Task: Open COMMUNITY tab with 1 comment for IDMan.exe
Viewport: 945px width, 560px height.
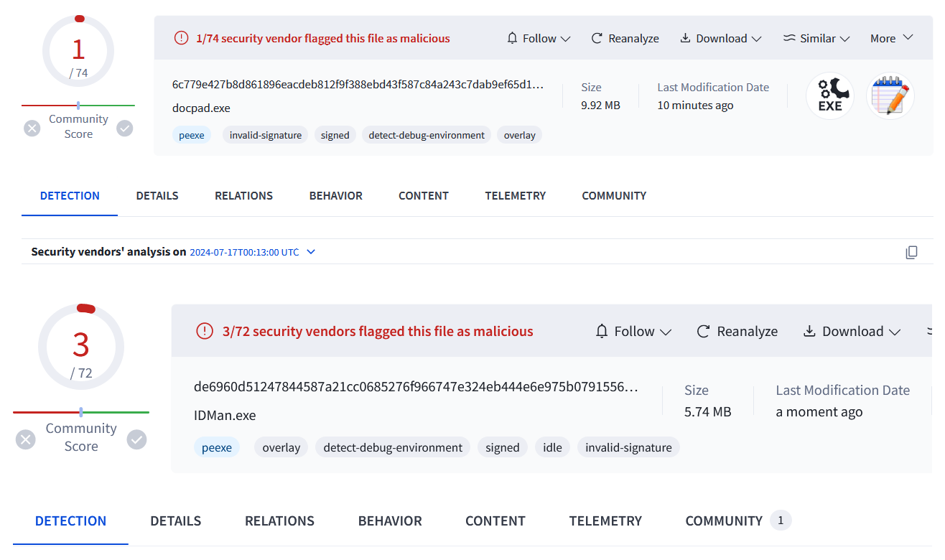Action: click(738, 521)
